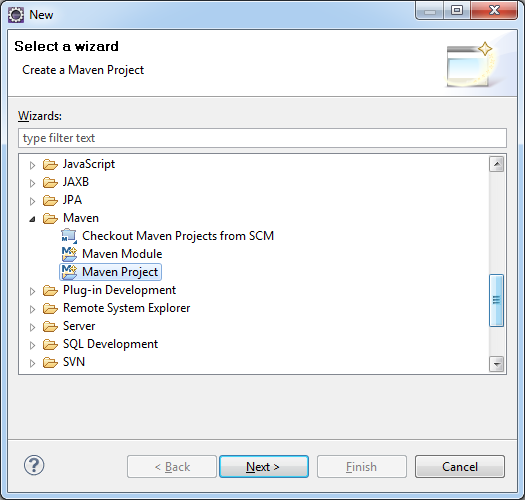Select the Maven Module wizard icon

(69, 254)
